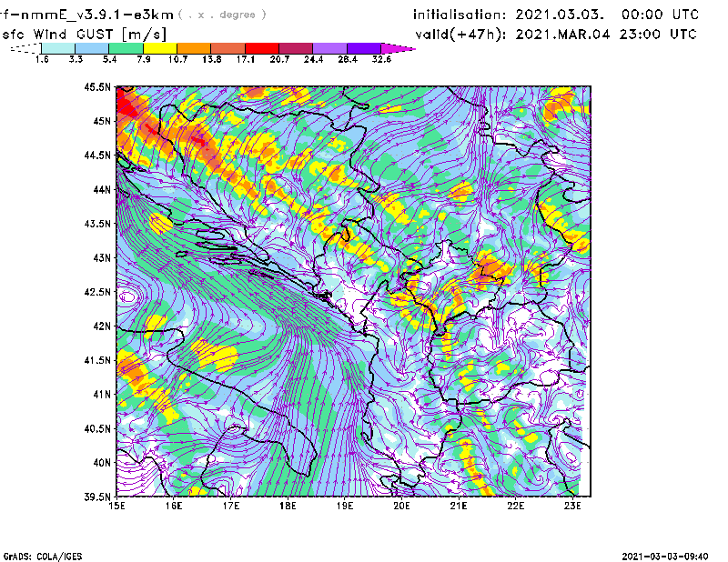
Task: Click the '44N' latitude label
Action: click(102, 189)
